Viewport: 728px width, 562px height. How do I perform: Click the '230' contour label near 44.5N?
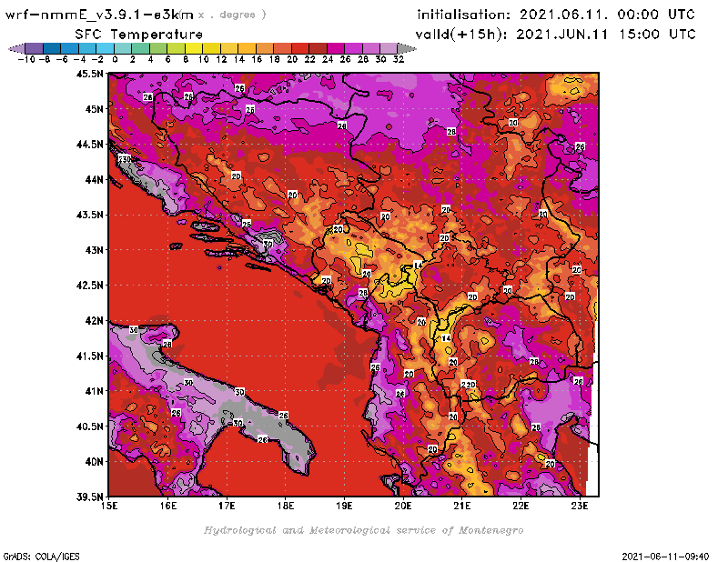pyautogui.click(x=125, y=159)
